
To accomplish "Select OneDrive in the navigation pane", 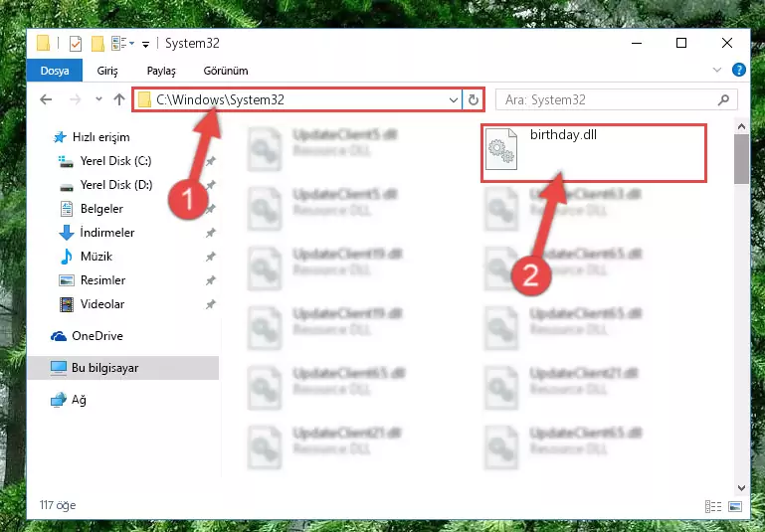I will point(87,336).
